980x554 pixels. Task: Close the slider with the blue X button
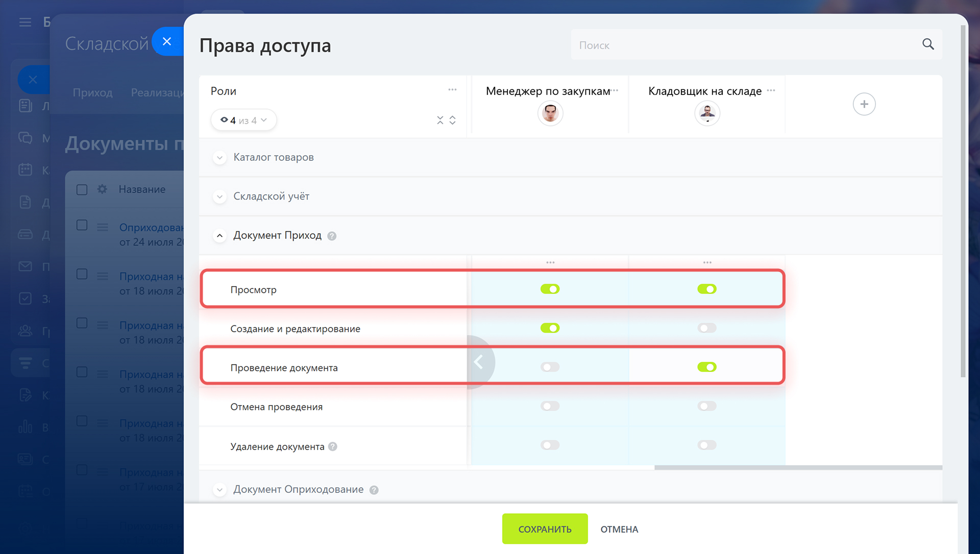coord(167,41)
